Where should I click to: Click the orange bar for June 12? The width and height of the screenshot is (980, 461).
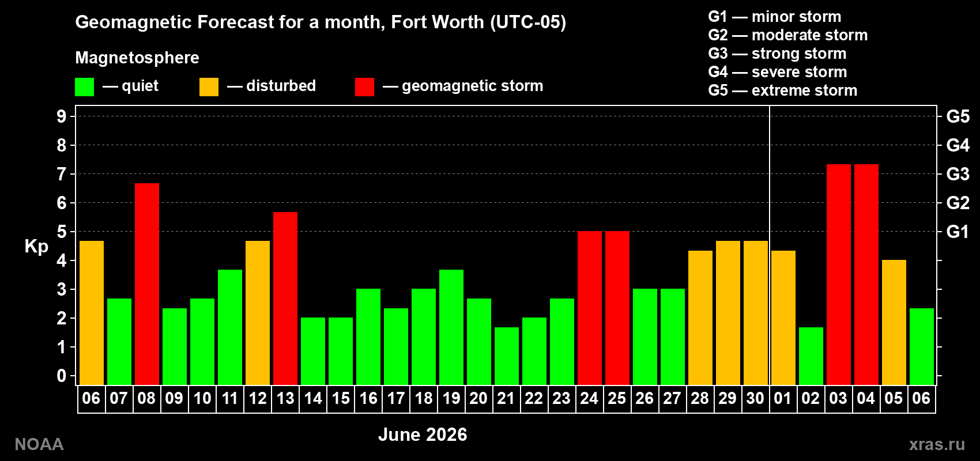(258, 313)
